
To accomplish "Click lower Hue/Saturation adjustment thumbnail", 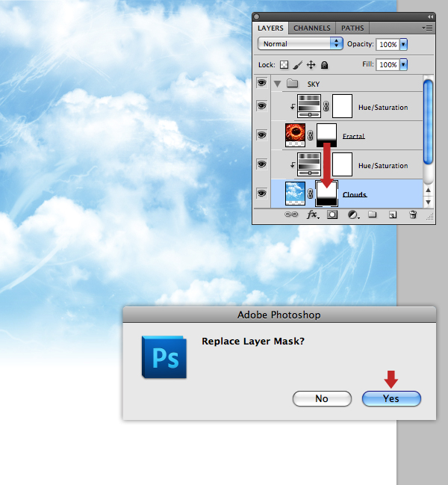I will pos(309,164).
